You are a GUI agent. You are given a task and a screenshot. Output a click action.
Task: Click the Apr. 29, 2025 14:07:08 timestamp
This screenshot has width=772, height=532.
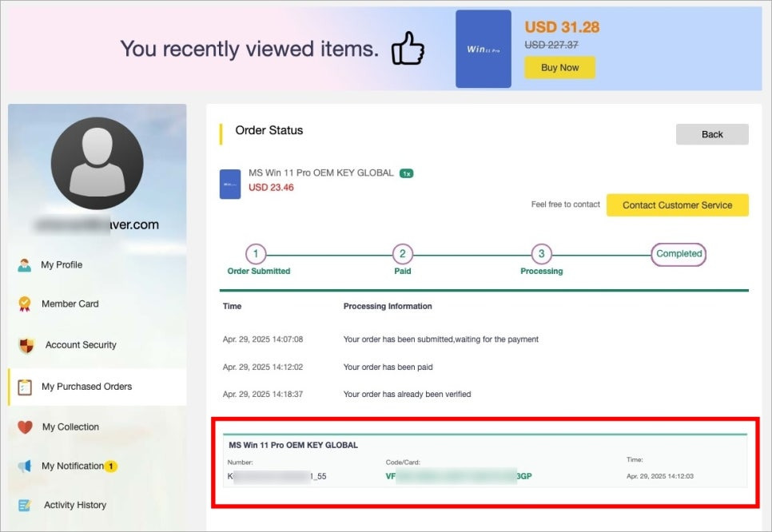click(x=263, y=339)
